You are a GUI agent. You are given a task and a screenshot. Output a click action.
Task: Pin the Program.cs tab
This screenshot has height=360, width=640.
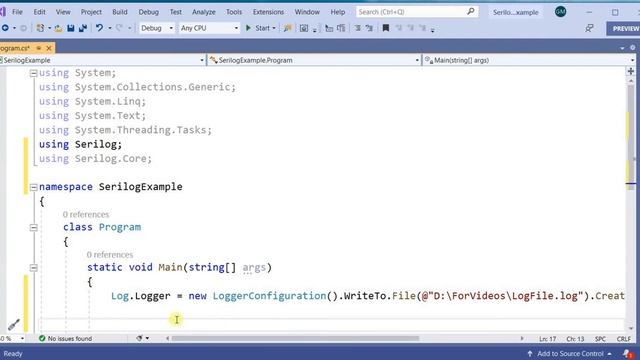tap(39, 48)
